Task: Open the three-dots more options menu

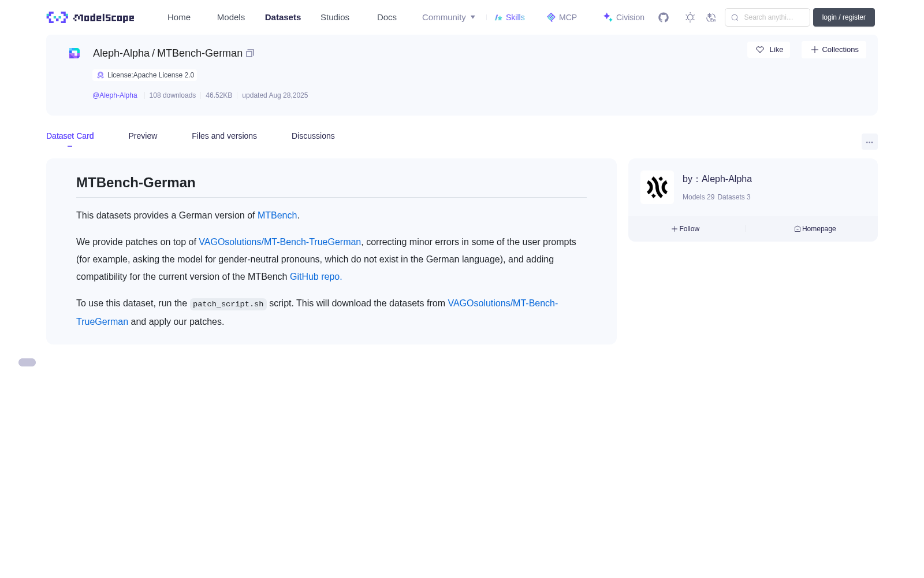Action: tap(870, 142)
